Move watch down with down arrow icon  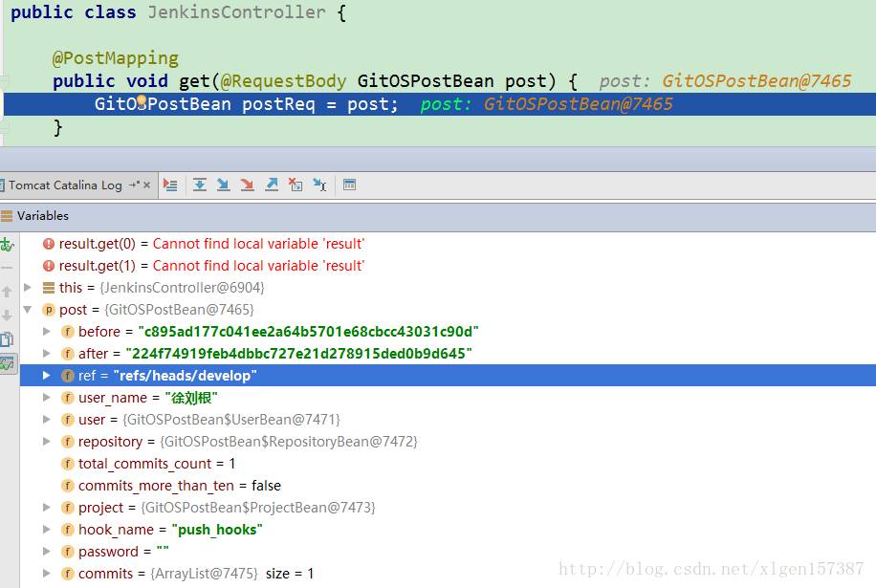7,315
